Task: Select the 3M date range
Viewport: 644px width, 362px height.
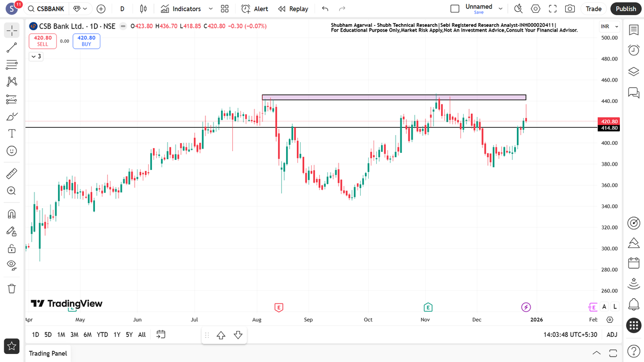Action: 74,335
